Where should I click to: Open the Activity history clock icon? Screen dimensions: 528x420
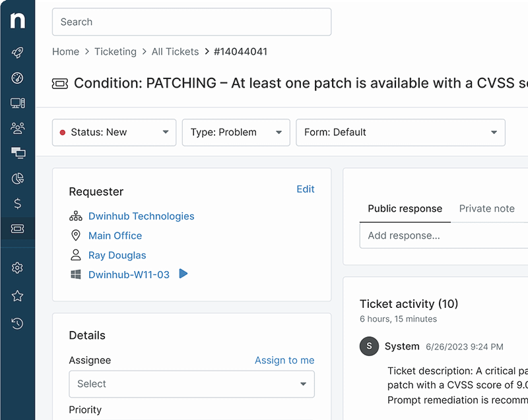[x=17, y=323]
